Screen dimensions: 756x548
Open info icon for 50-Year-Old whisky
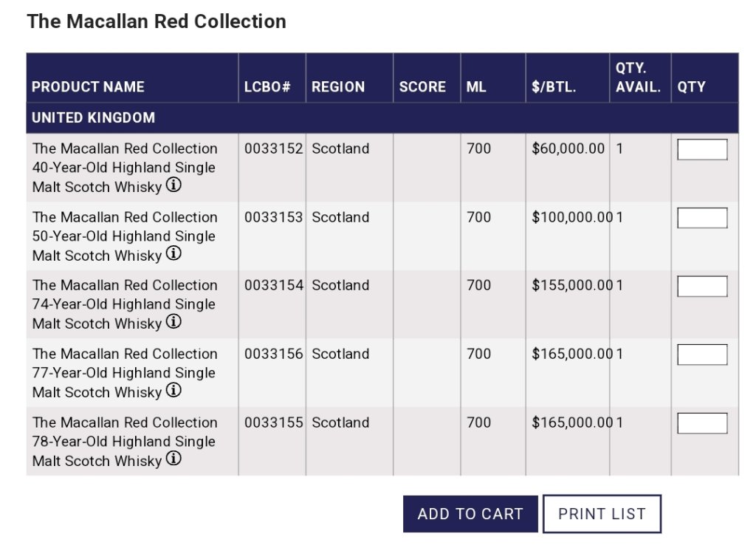pyautogui.click(x=173, y=254)
